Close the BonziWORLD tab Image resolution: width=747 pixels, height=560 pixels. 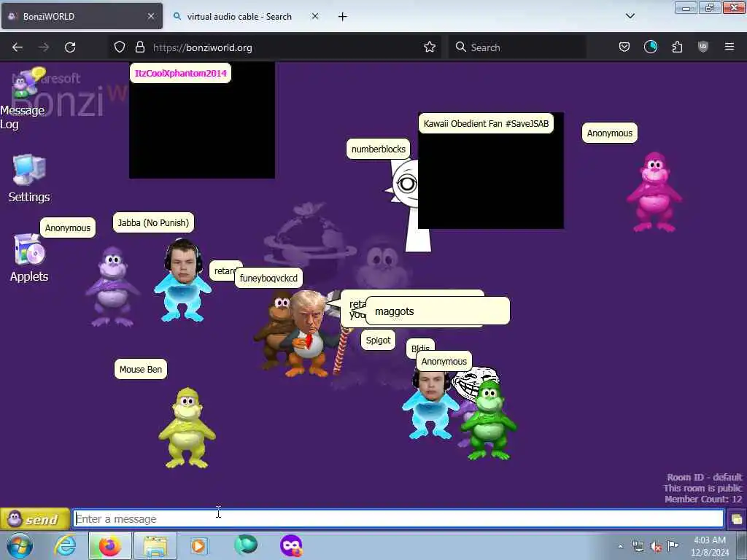click(151, 17)
